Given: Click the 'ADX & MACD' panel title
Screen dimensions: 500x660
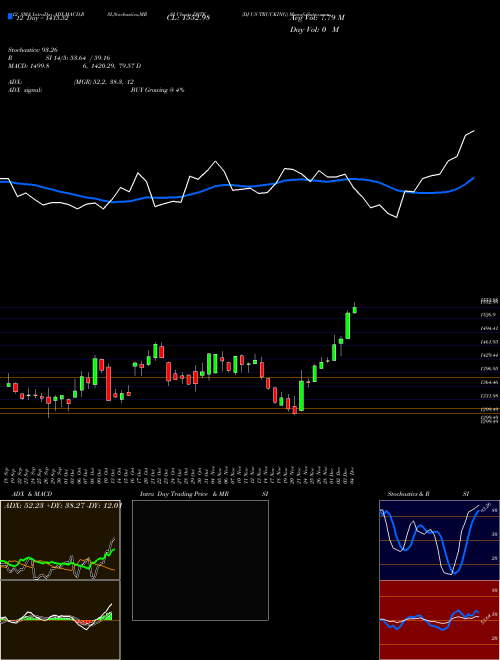Looking at the screenshot, I should coord(32,494).
